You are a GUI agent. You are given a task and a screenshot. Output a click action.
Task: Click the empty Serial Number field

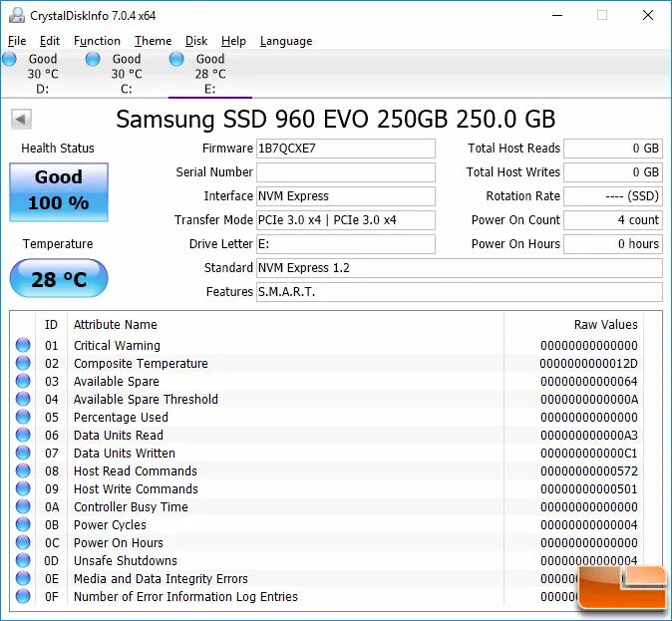tap(346, 172)
